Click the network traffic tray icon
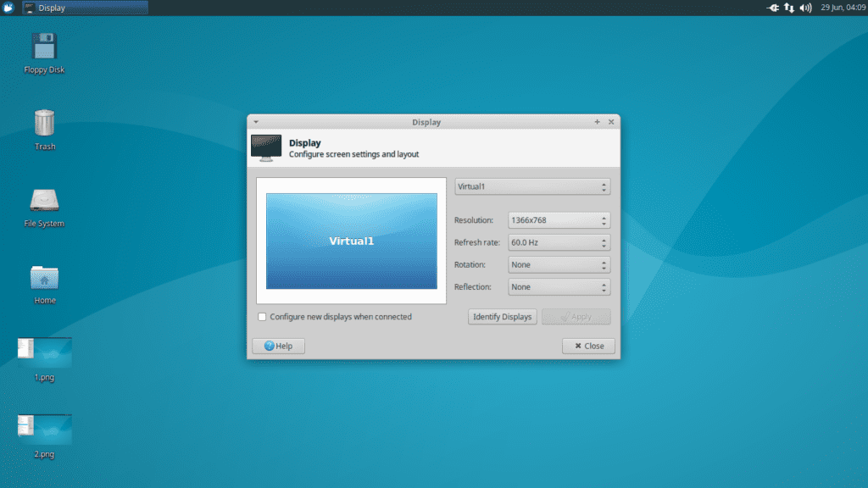 point(789,8)
